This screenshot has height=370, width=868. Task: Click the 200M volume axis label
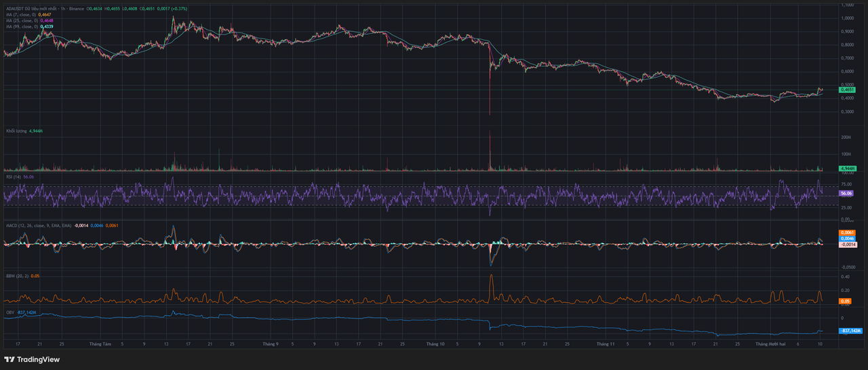[x=846, y=138]
